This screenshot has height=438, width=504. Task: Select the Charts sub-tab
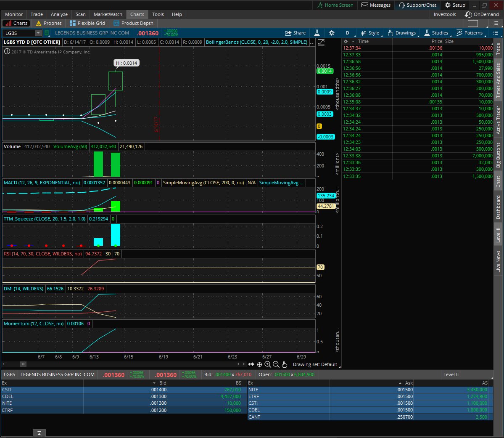pyautogui.click(x=16, y=23)
